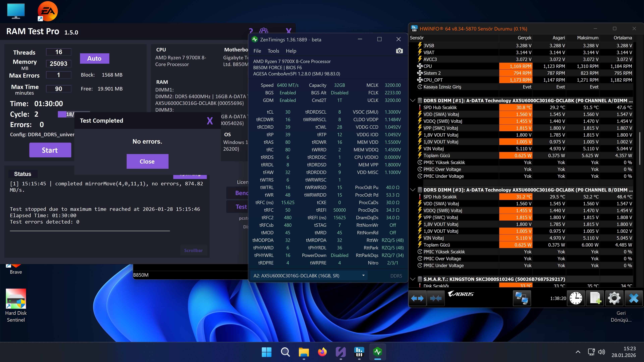Select the CPU_OPT fan row

(x=521, y=80)
